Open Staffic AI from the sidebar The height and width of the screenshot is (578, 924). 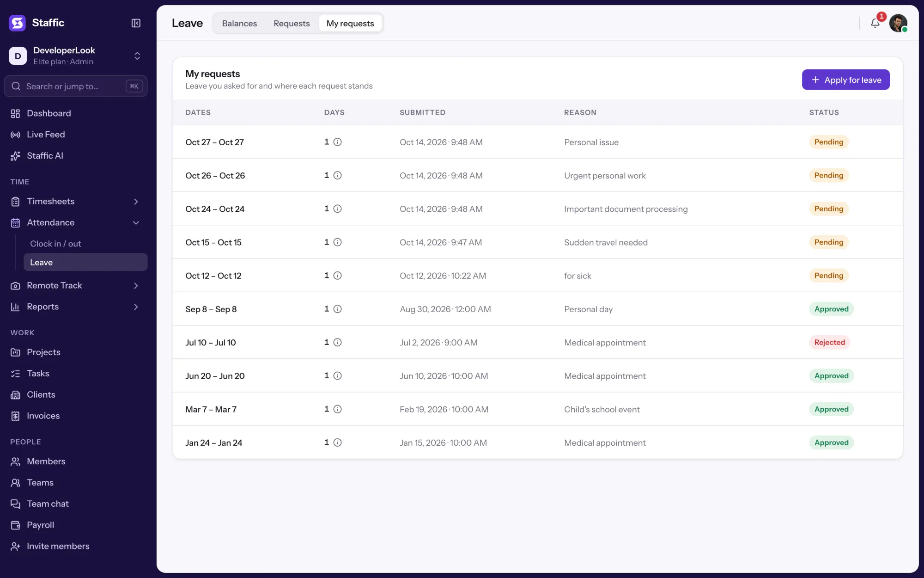pos(75,156)
